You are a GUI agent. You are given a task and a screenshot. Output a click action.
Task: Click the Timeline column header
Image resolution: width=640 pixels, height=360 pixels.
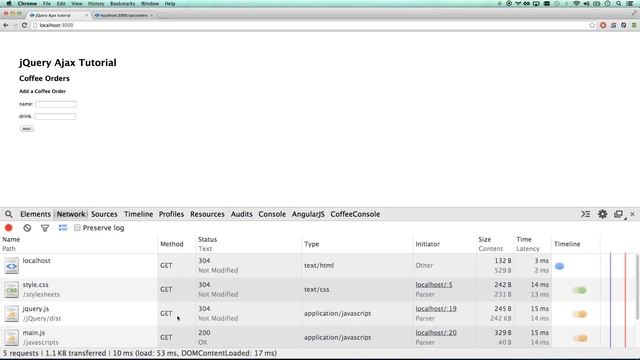[x=567, y=244]
